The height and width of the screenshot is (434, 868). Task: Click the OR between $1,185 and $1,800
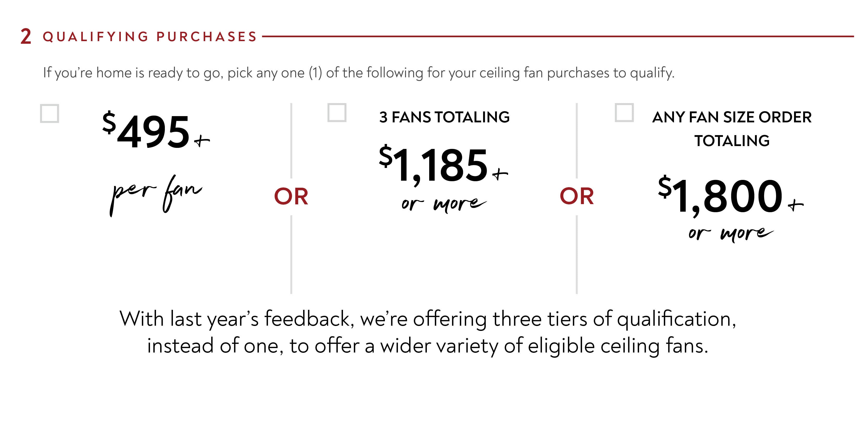click(577, 197)
